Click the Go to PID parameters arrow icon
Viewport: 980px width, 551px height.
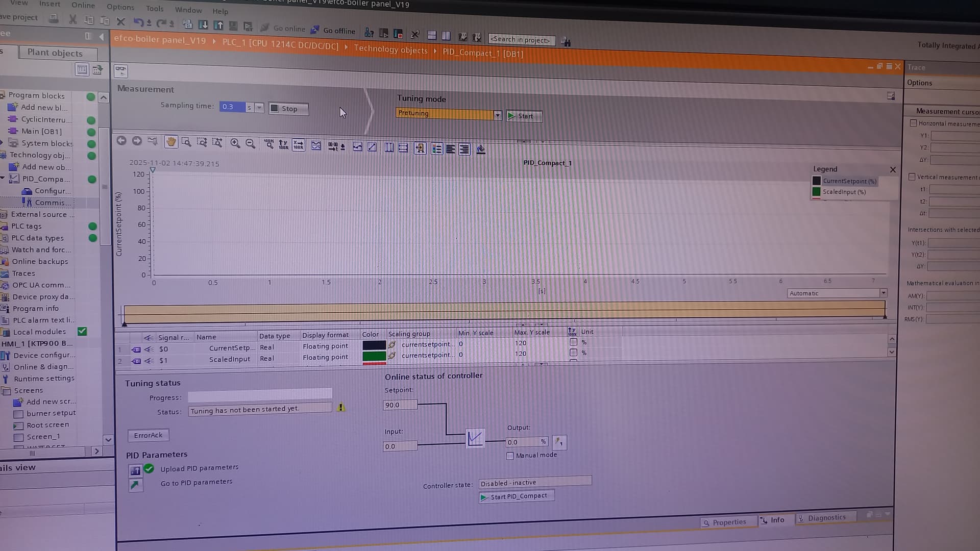point(135,485)
